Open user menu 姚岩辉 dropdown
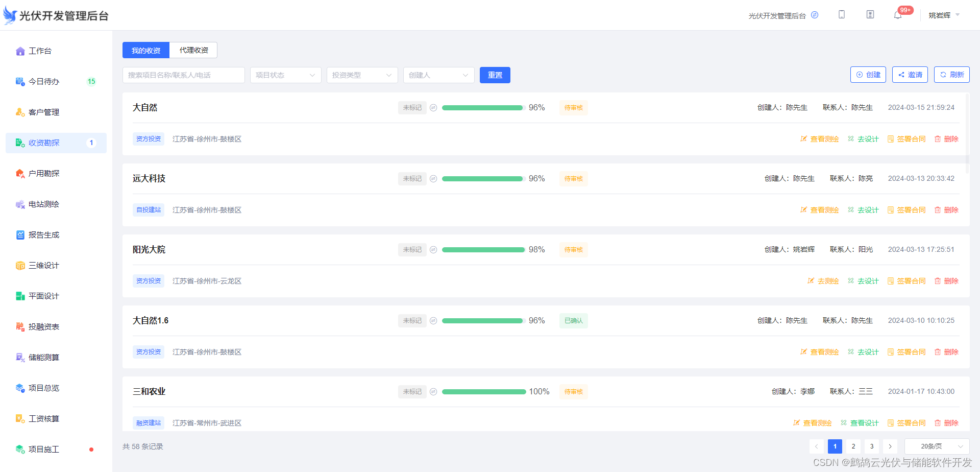The height and width of the screenshot is (472, 980). (x=944, y=15)
